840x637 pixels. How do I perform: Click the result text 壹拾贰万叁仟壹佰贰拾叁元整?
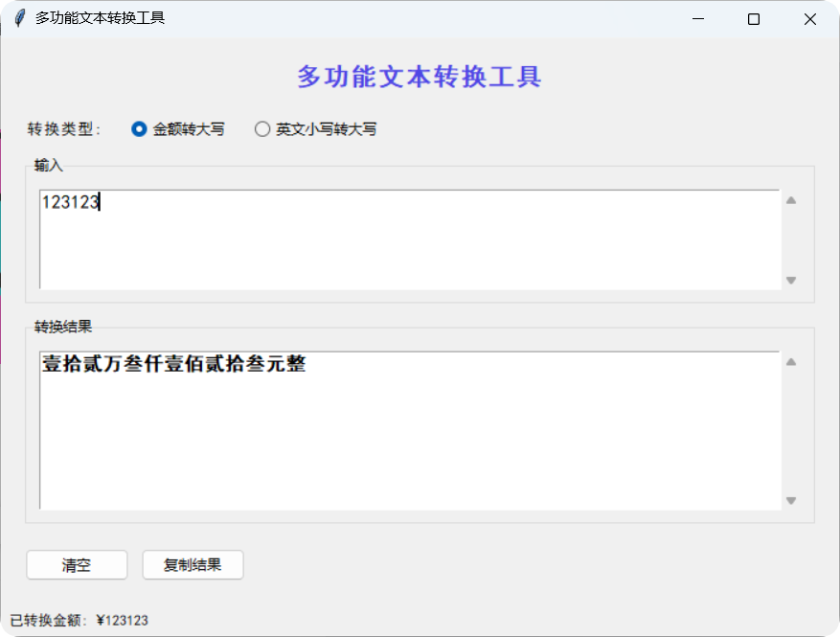174,364
